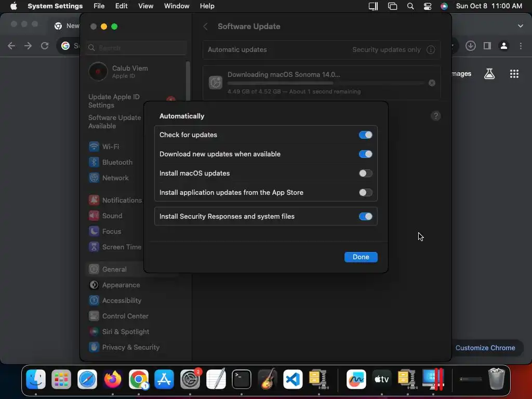Open Finder from the Dock

point(36,379)
